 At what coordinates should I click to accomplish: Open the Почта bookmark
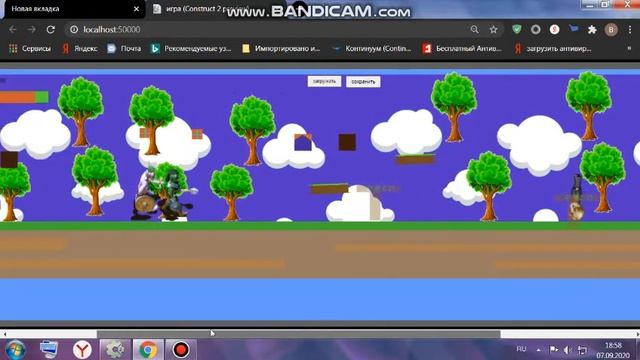point(124,49)
